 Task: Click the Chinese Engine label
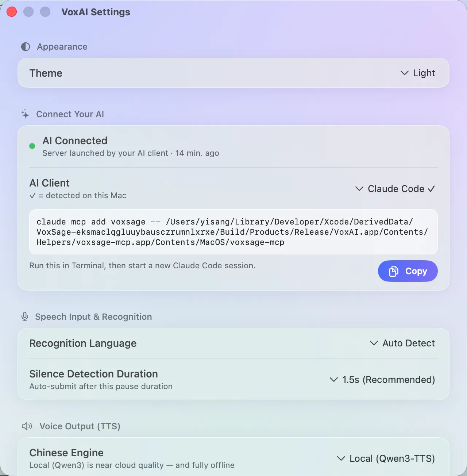[66, 453]
